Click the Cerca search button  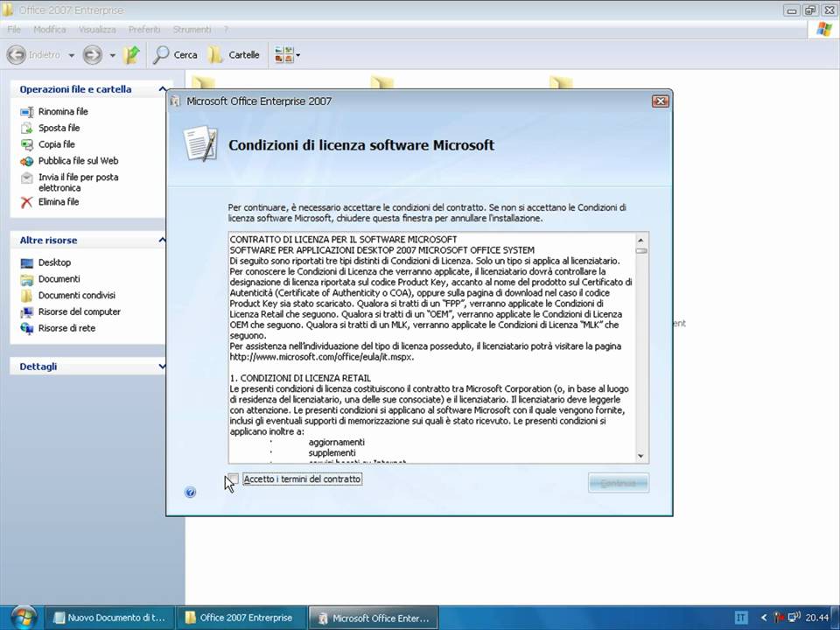pyautogui.click(x=175, y=54)
